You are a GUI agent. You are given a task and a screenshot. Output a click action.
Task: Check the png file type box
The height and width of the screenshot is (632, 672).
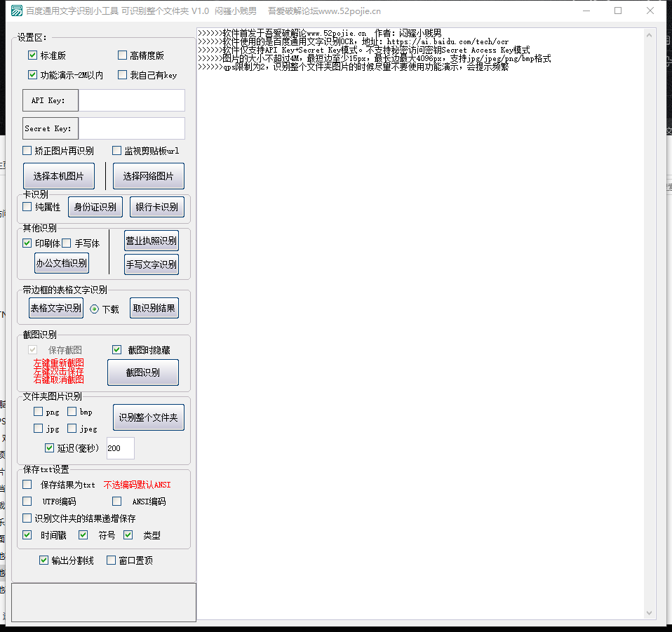tap(39, 412)
